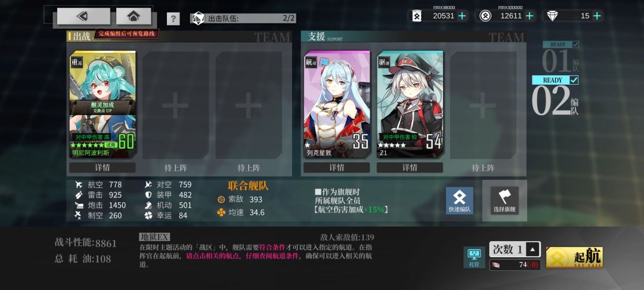This screenshot has width=644, height=290.
Task: Click the back arrow button
Action: click(x=83, y=16)
